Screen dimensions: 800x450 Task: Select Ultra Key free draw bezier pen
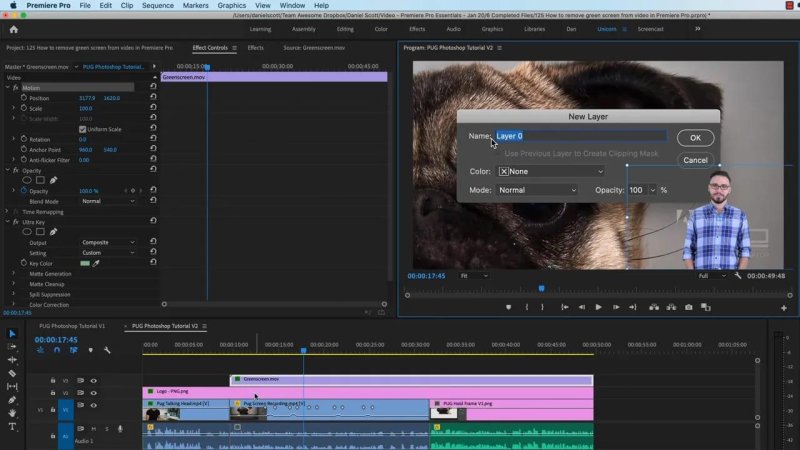[54, 232]
